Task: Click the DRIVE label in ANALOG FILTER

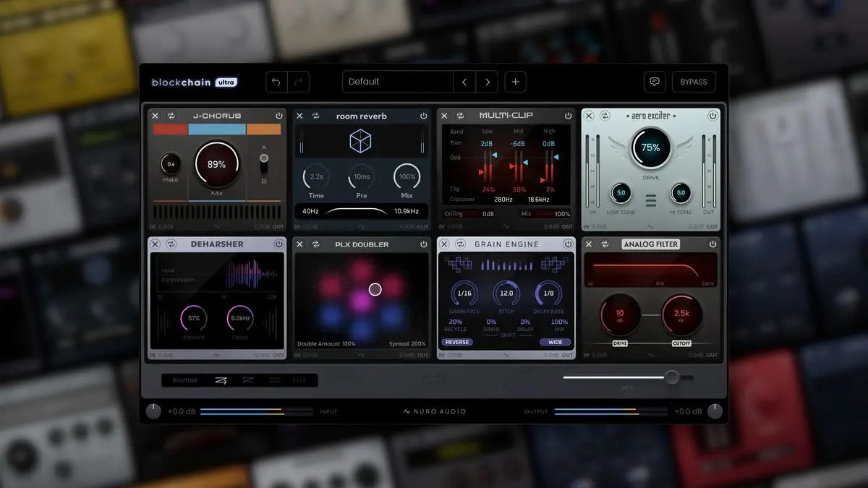Action: (x=620, y=343)
